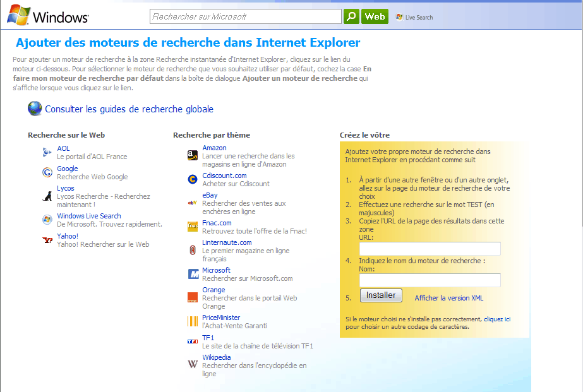Viewport: 583px width, 392px height.
Task: Add the TF1 search provider link
Action: pyautogui.click(x=208, y=338)
